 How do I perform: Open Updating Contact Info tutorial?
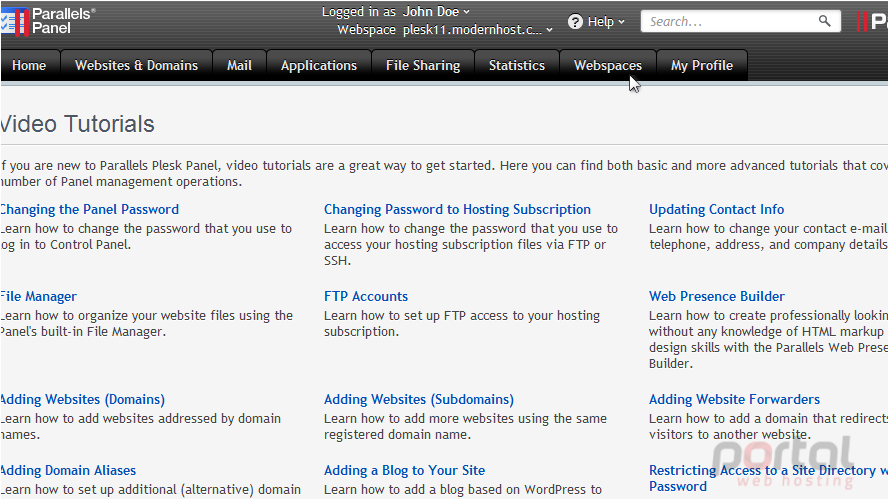717,209
